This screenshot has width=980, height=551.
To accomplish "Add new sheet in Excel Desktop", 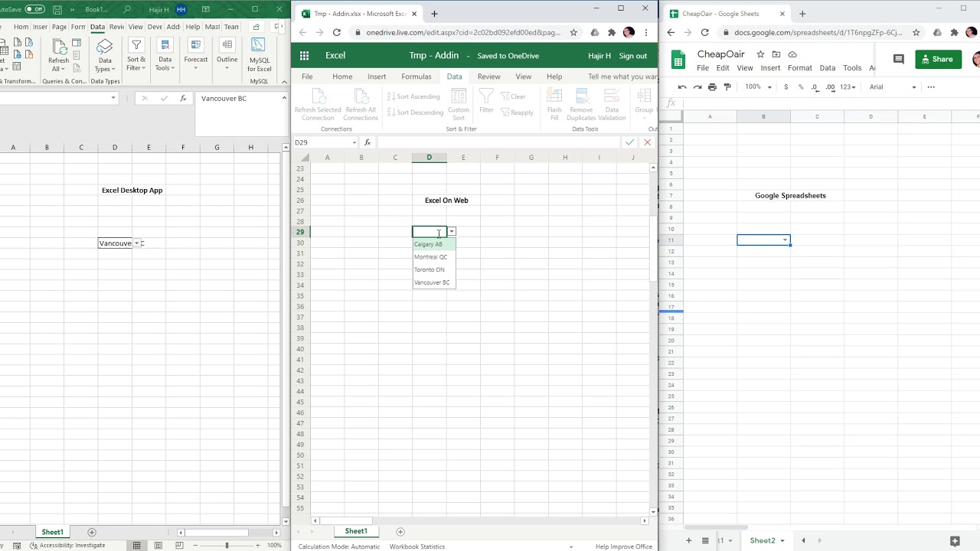I will [92, 532].
